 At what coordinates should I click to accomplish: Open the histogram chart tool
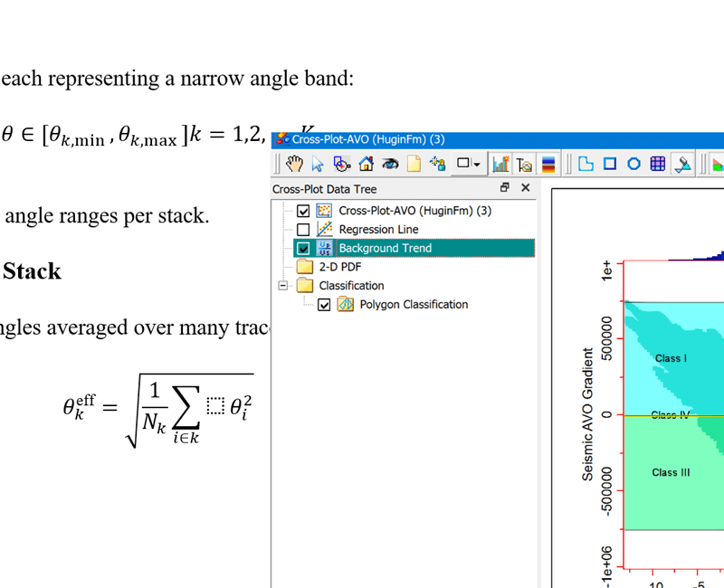tap(500, 164)
